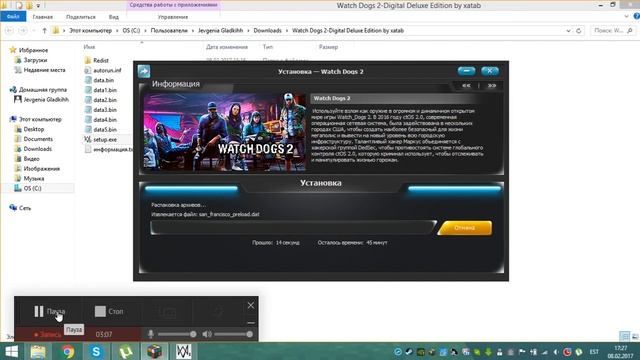
Task: Click the EST language indicator in tray
Action: point(594,352)
